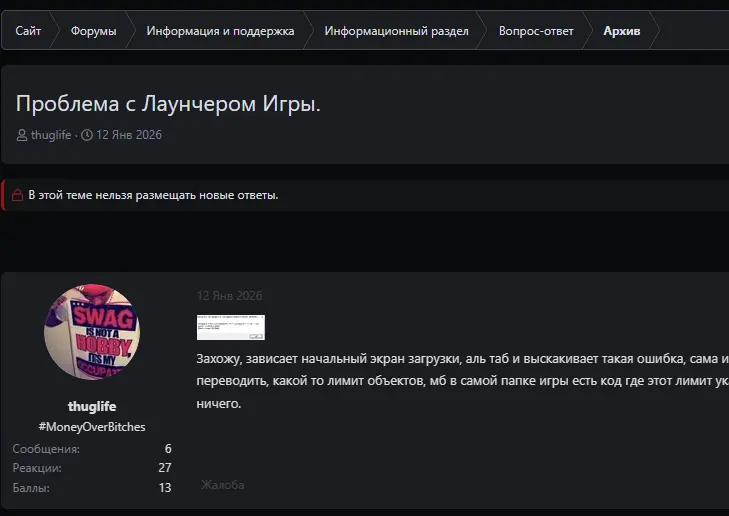
Task: Click the lock icon in closed-thread notice
Action: pos(17,195)
